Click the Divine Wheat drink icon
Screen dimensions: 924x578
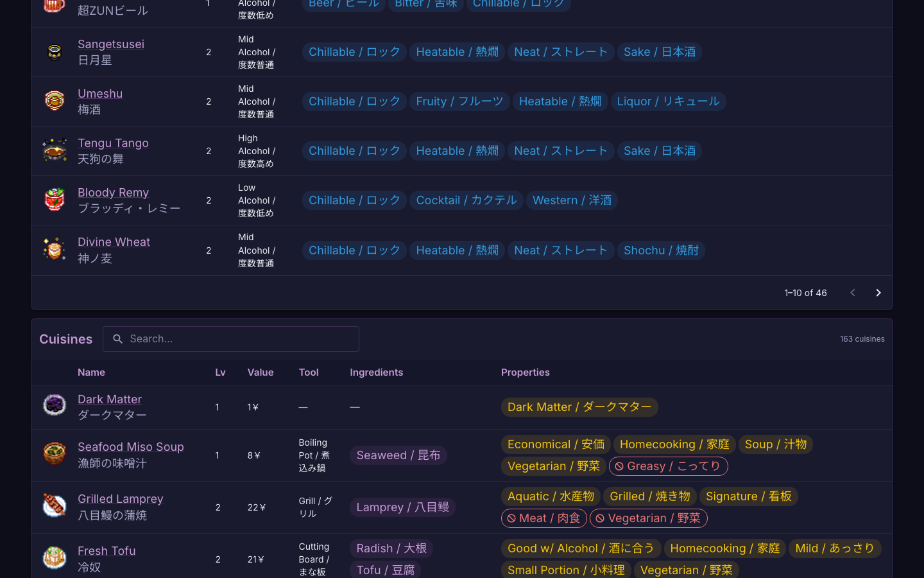pos(55,250)
